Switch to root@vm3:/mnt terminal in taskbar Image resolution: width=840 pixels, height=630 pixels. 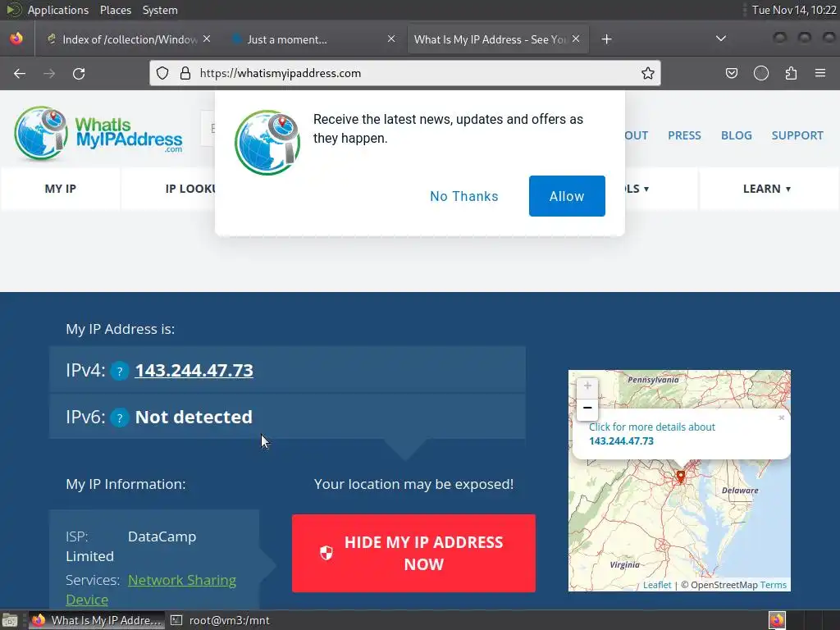[x=220, y=620]
